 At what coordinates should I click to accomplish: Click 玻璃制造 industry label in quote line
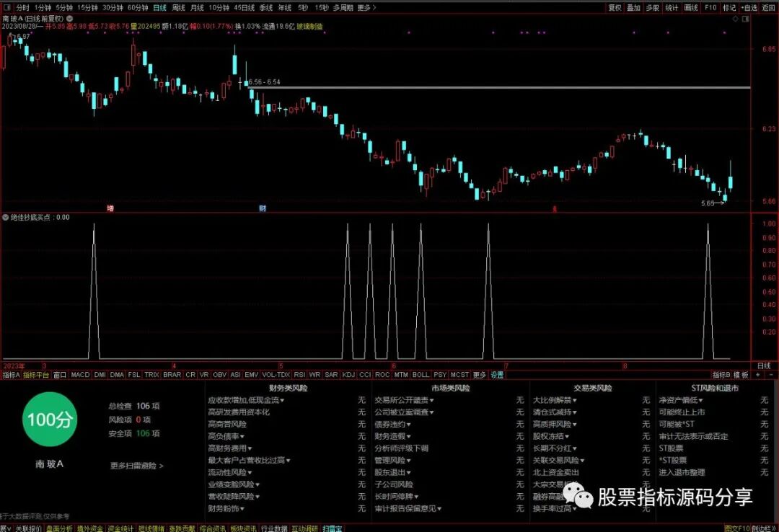tap(309, 27)
